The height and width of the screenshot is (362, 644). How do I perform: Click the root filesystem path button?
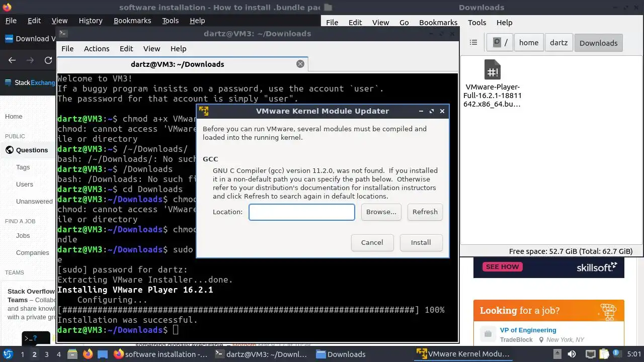pyautogui.click(x=500, y=43)
